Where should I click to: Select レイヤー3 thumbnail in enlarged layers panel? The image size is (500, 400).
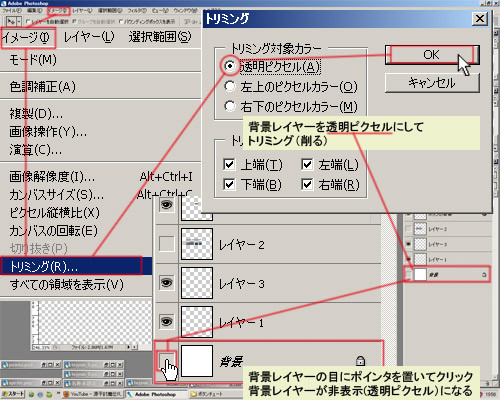click(x=197, y=283)
